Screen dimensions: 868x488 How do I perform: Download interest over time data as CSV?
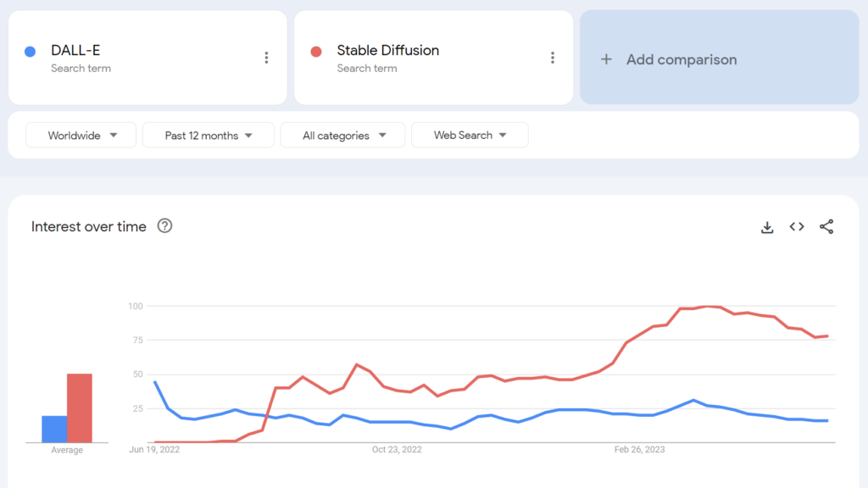767,227
